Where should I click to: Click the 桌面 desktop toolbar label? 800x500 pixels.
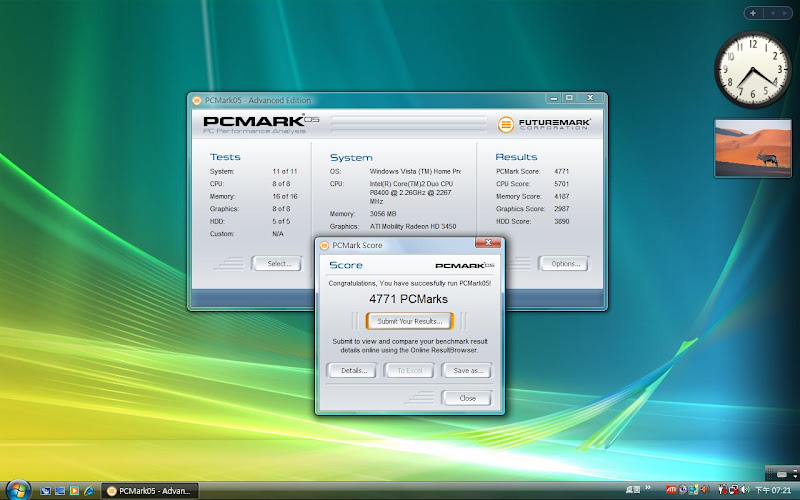633,490
